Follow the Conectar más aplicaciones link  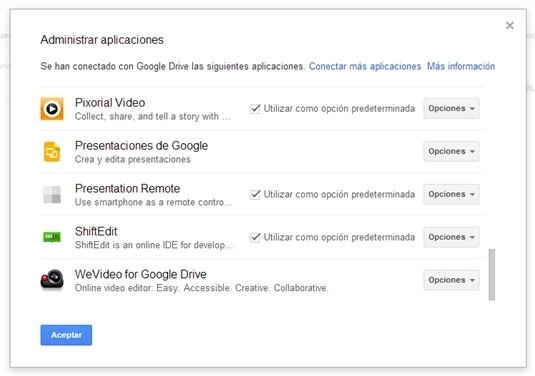[365, 66]
